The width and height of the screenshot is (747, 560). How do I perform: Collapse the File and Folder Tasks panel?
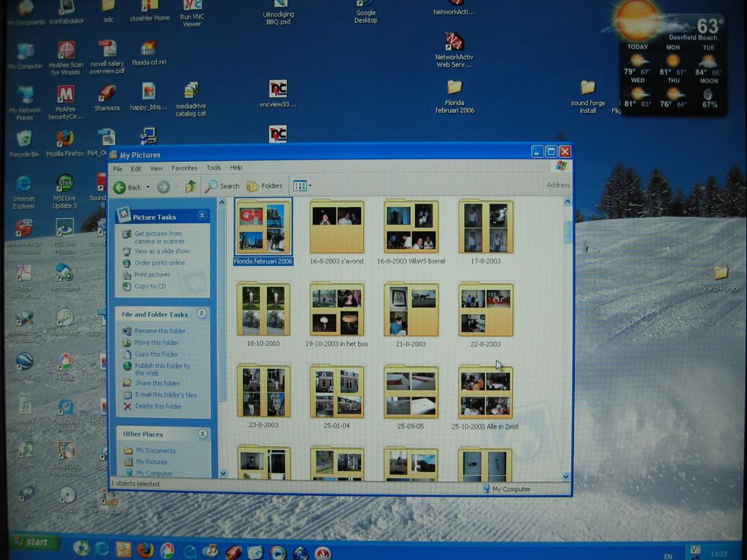pos(202,314)
